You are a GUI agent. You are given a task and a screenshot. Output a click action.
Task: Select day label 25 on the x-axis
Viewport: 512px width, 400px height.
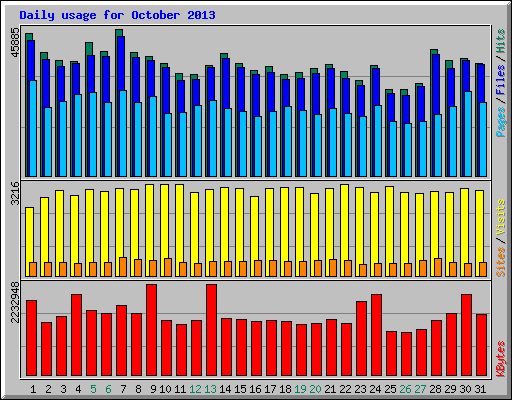point(390,389)
